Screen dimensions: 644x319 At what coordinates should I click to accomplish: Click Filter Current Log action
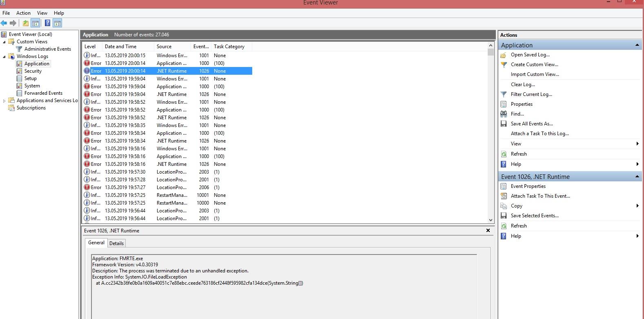click(531, 94)
